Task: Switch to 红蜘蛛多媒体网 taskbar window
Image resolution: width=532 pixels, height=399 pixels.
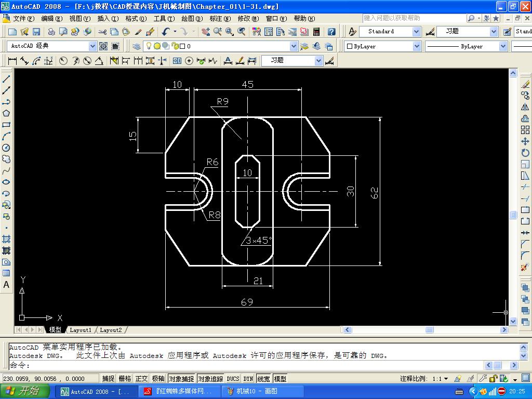Action: [x=180, y=392]
